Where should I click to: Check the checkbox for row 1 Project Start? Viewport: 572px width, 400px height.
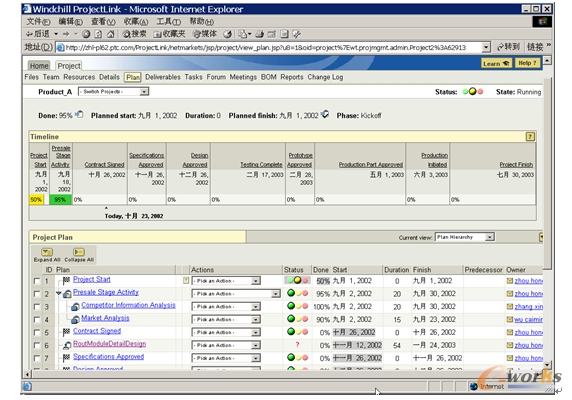[x=37, y=281]
